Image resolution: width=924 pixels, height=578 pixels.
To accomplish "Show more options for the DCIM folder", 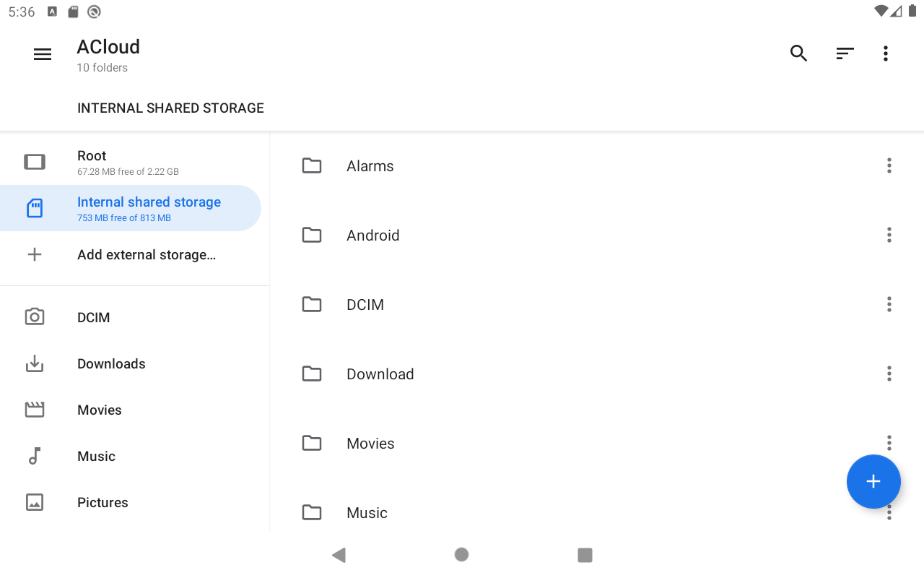I will tap(889, 305).
